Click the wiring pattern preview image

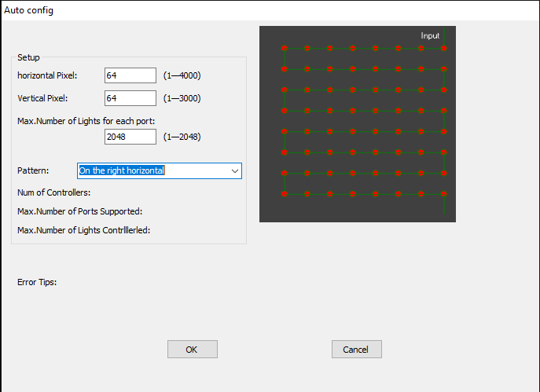tap(358, 124)
